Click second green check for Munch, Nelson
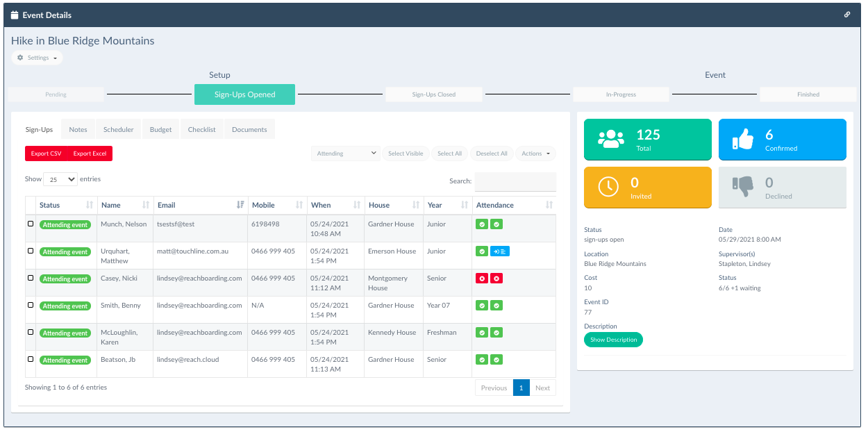The height and width of the screenshot is (432, 868). click(x=496, y=224)
